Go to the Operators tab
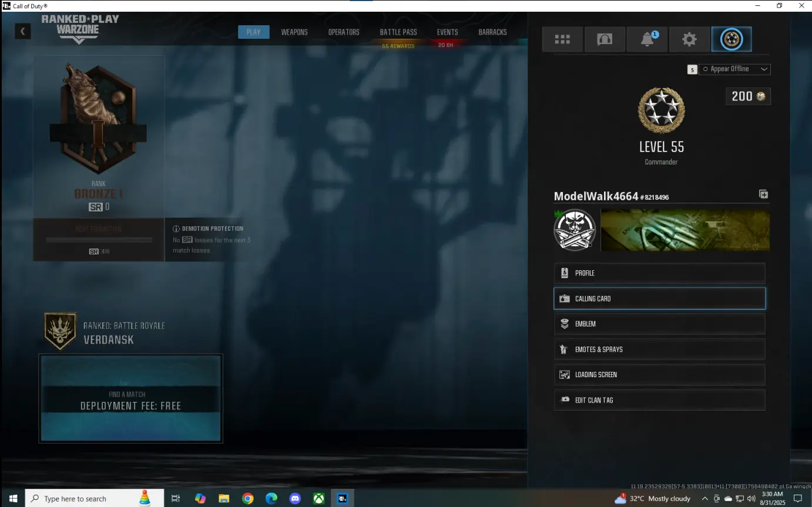Screen dimensions: 812x507 [x=344, y=32]
